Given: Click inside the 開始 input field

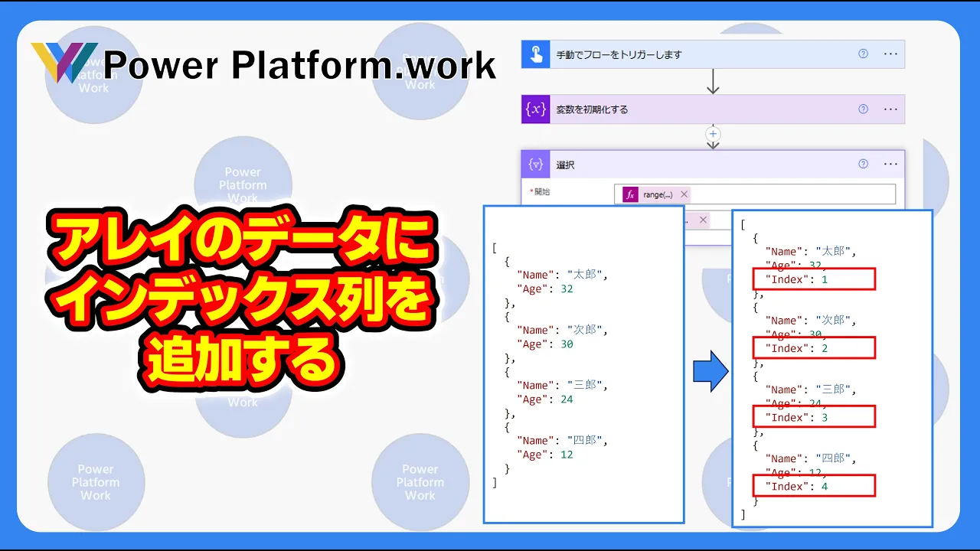Looking at the screenshot, I should pos(755,194).
